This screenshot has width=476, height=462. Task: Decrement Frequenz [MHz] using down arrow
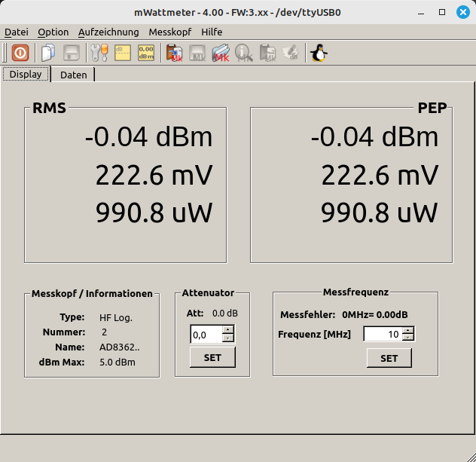(407, 338)
